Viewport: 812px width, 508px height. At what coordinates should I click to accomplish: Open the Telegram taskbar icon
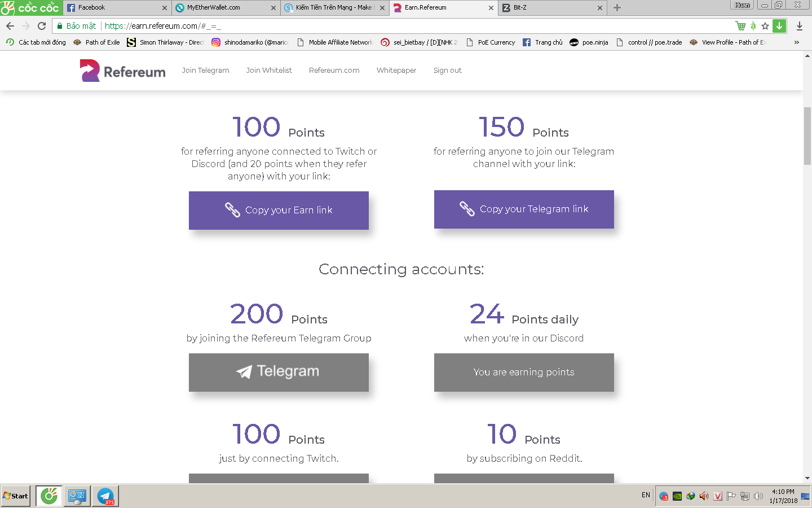105,496
